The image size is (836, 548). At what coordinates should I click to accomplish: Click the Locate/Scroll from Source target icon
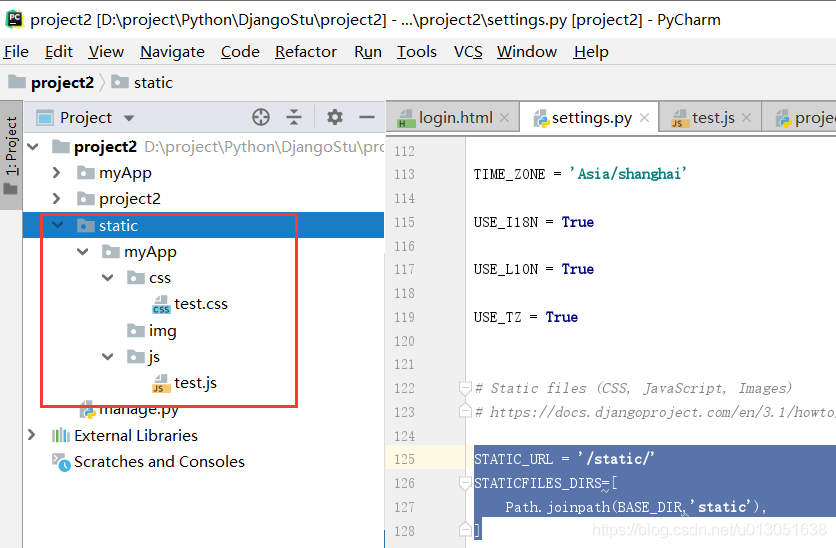click(x=261, y=117)
